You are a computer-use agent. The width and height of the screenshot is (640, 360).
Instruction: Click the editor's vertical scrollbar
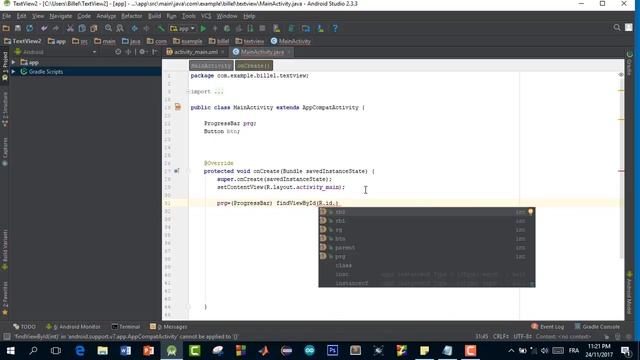621,167
